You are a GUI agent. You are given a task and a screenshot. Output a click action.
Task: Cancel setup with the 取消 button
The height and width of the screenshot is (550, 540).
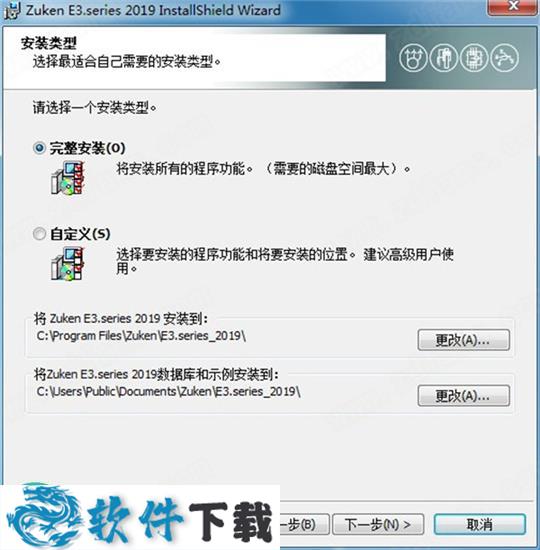click(480, 524)
